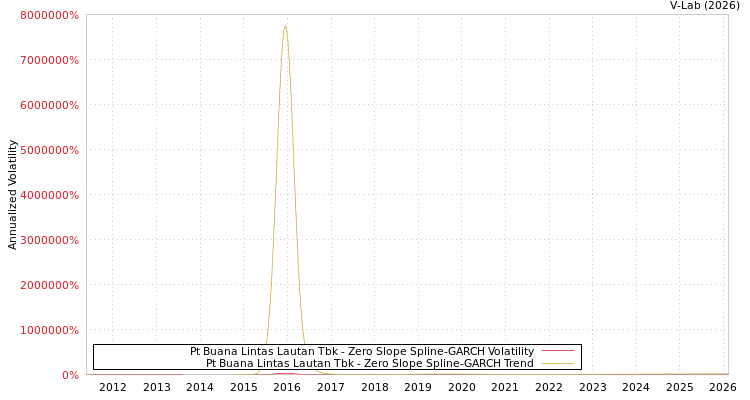Click the 2013 x-axis label

click(x=157, y=387)
